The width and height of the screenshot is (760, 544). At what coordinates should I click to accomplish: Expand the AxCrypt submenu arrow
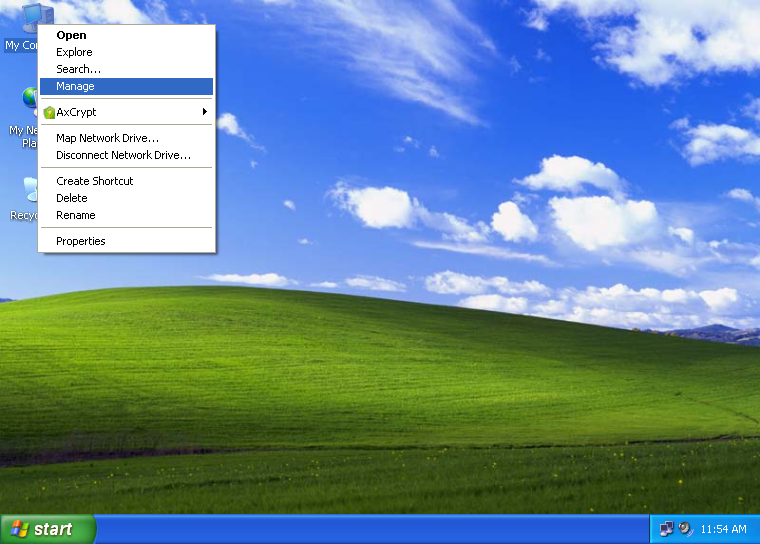click(204, 112)
